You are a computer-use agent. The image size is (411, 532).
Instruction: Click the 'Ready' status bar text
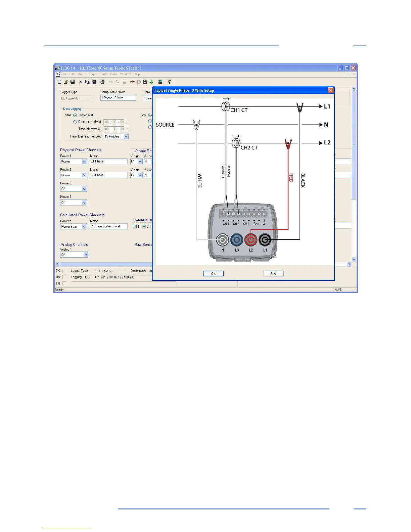[x=59, y=290]
